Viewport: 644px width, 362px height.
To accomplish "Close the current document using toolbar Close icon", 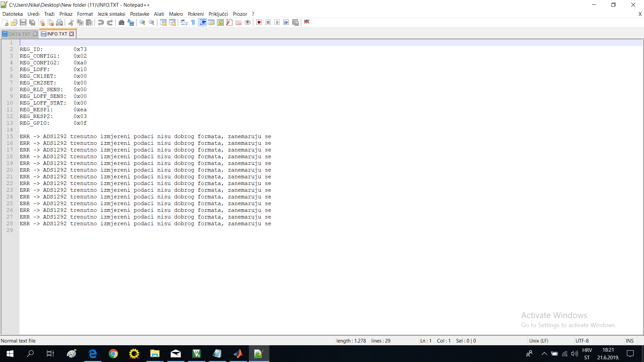I will [x=42, y=22].
